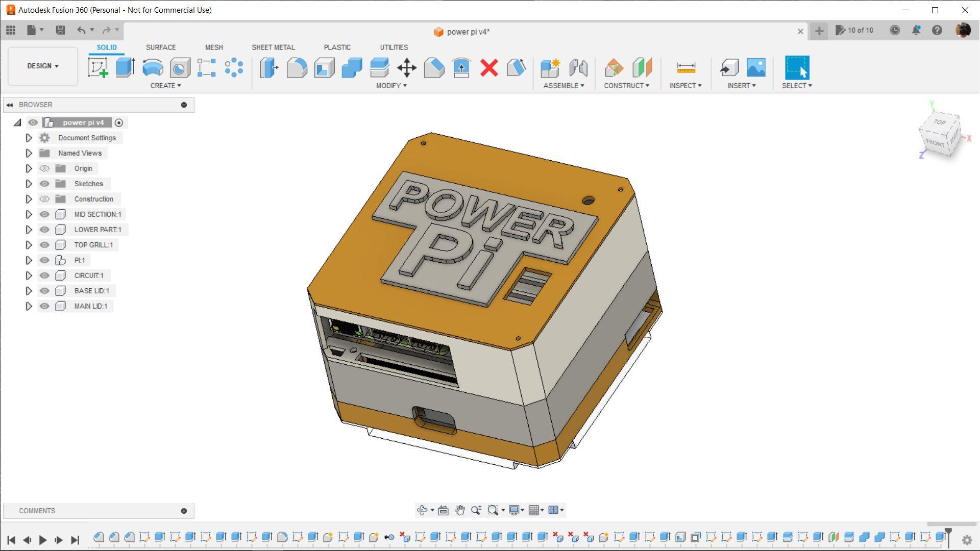
Task: Expand the MAIN LID:1 component tree
Action: pos(28,306)
